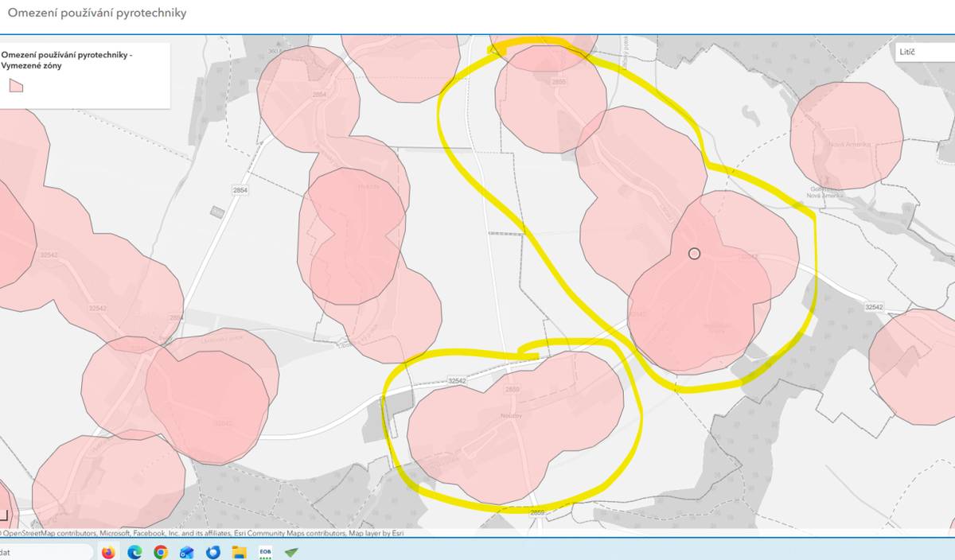This screenshot has height=560, width=955.
Task: Open File Explorer from the taskbar
Action: coord(239,551)
